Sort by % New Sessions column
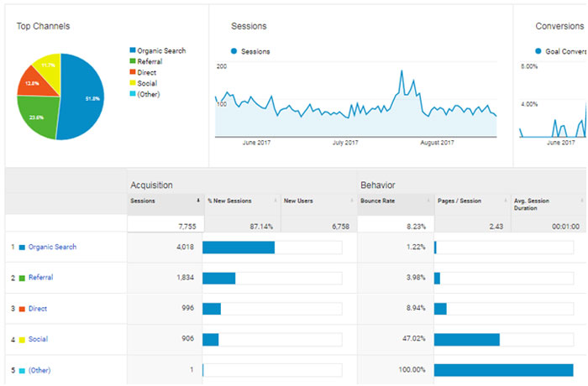Viewport: 588px width, 386px height. coord(243,204)
